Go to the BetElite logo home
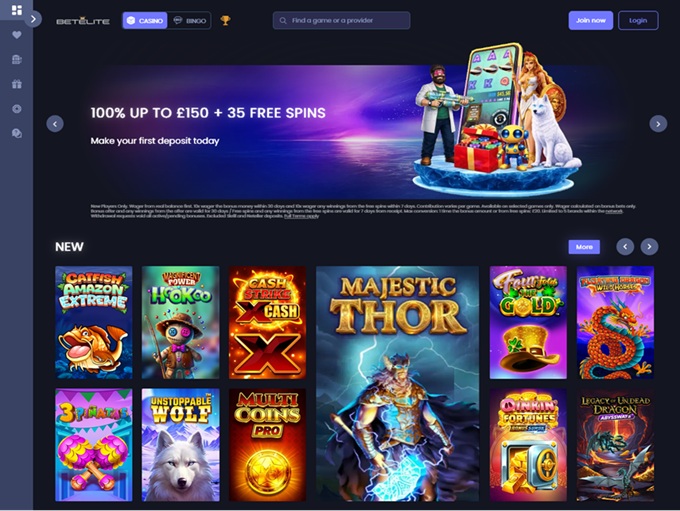Image resolution: width=680 pixels, height=511 pixels. tap(83, 21)
